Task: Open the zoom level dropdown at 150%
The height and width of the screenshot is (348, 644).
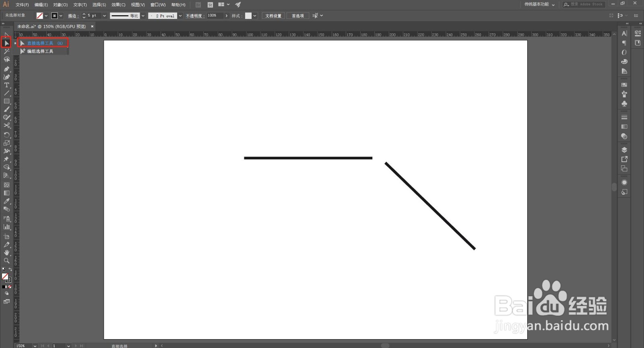Action: pos(35,346)
